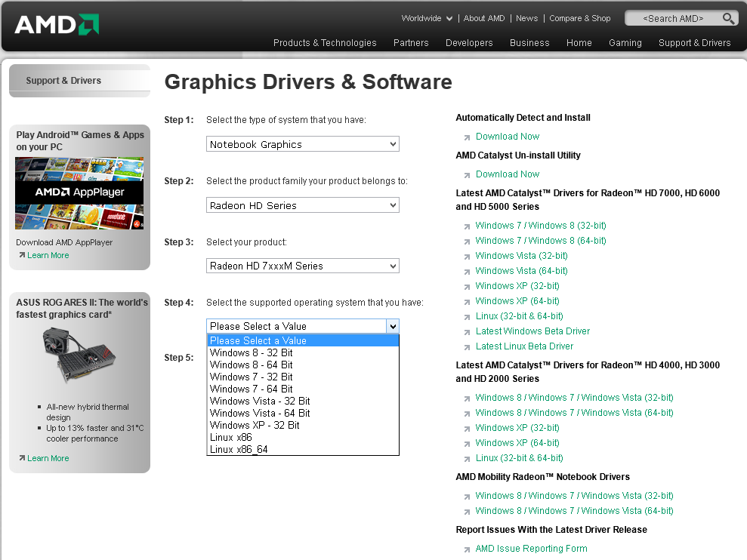Choose Windows 8 - 64 Bit option
747x560 pixels.
coord(303,365)
